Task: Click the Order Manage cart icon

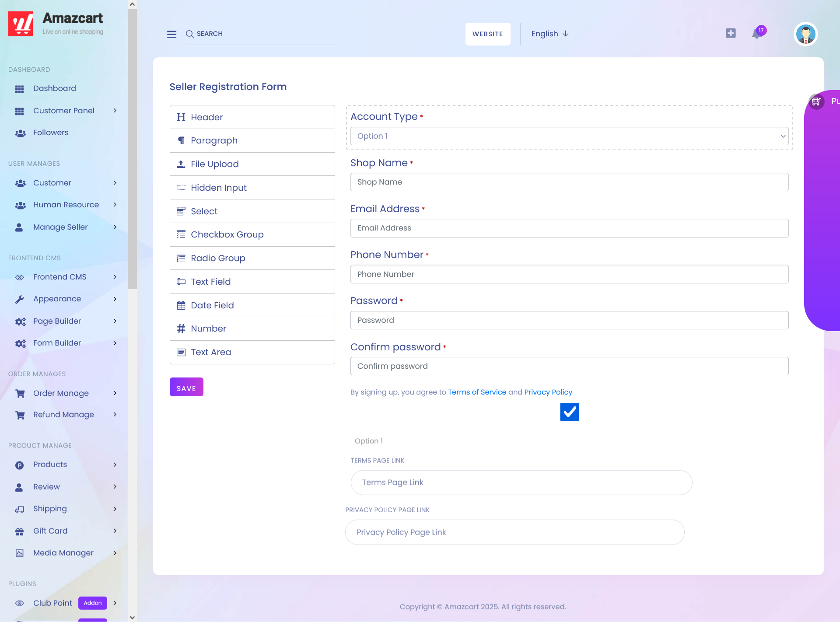Action: 20,394
